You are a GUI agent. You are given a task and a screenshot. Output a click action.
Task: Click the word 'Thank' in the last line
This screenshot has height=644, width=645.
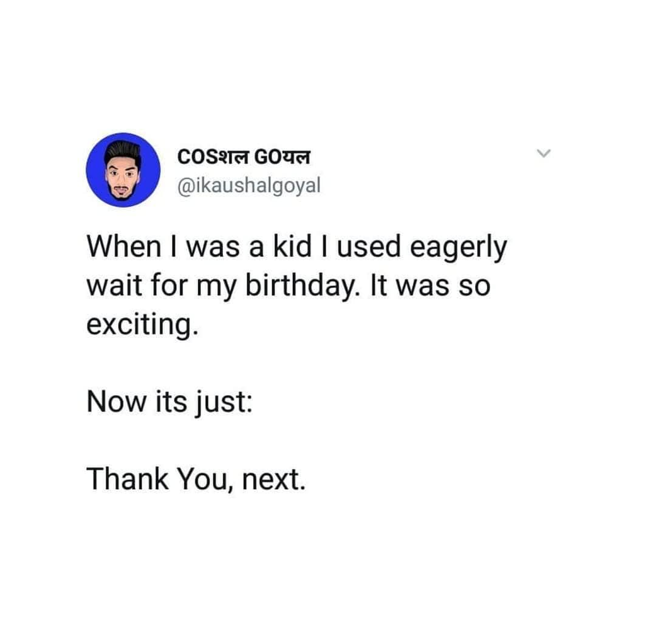(127, 478)
